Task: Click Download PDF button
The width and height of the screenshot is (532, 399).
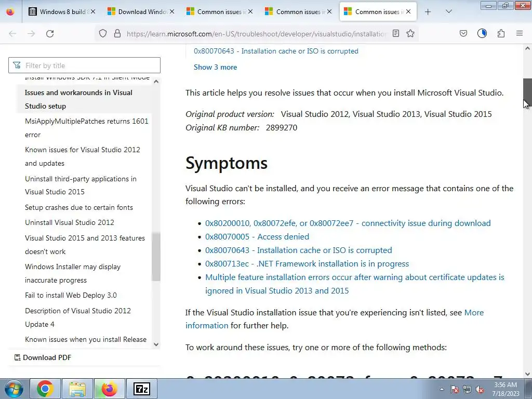Action: pyautogui.click(x=43, y=357)
